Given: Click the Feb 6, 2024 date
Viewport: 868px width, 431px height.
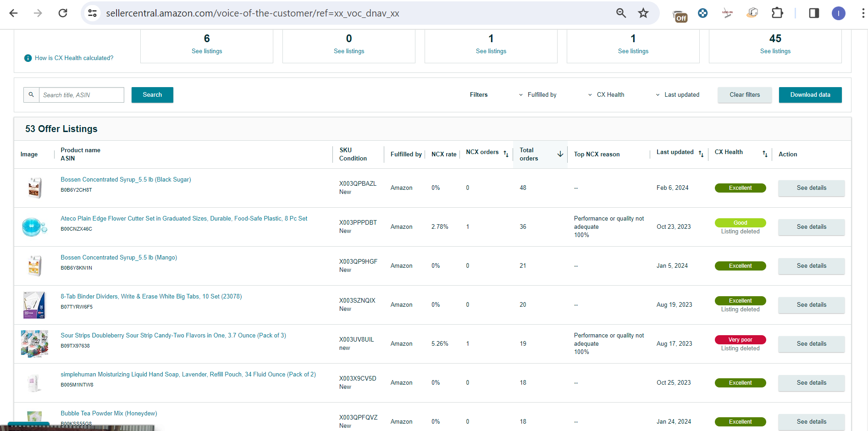Looking at the screenshot, I should point(672,188).
